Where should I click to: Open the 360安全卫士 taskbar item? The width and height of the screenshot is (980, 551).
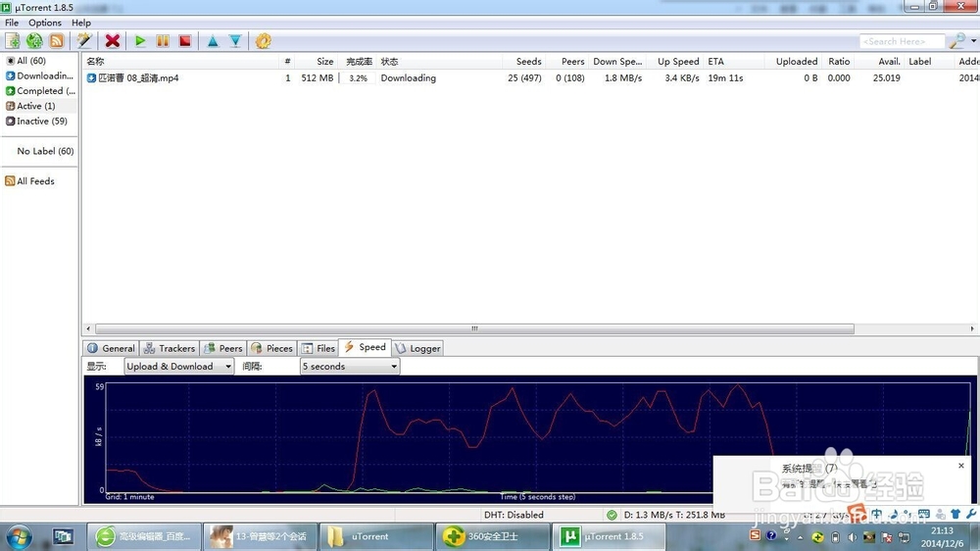[493, 536]
